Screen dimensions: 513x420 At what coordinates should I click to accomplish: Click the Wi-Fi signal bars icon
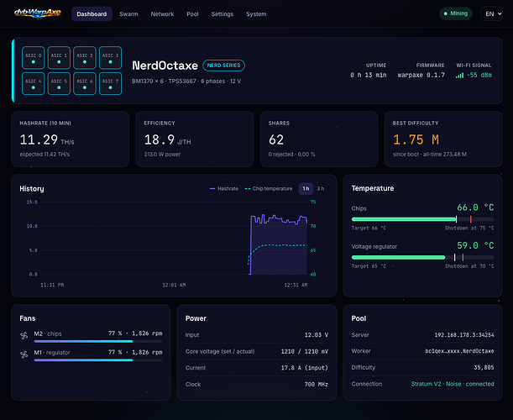(459, 76)
